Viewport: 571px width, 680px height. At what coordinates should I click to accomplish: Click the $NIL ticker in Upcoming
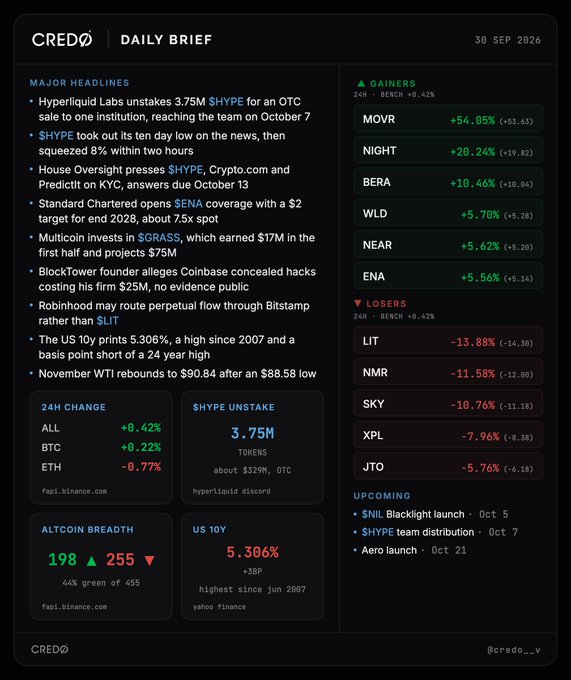tap(372, 514)
